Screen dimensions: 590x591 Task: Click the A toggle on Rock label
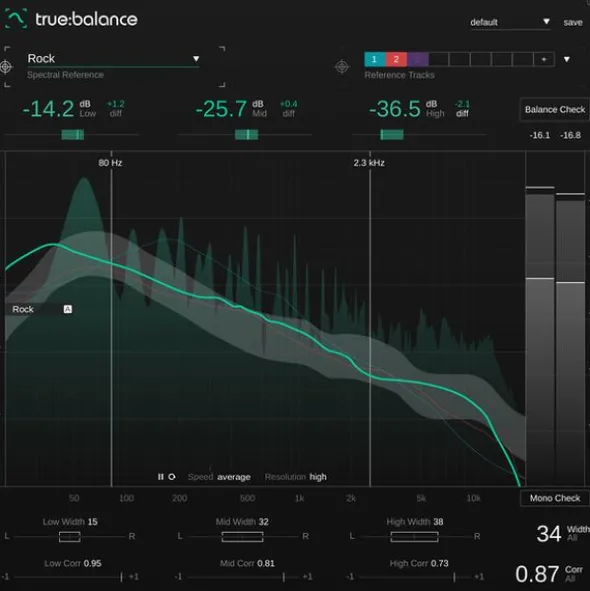click(x=68, y=309)
